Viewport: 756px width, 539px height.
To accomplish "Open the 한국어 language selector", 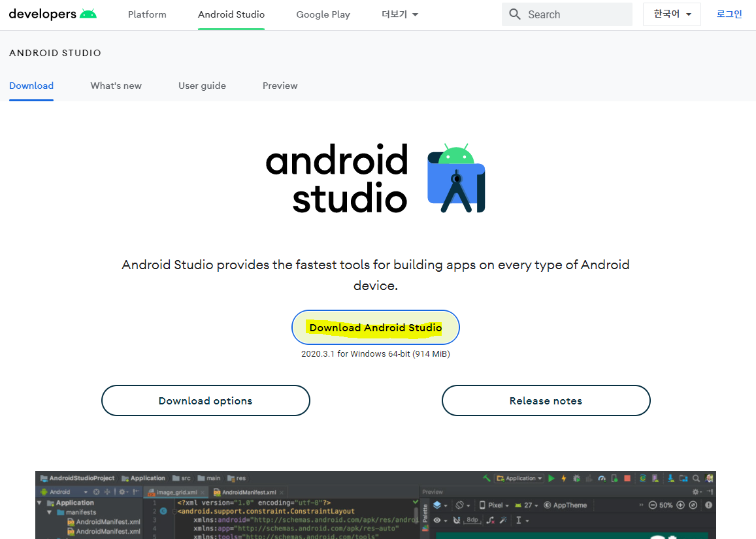I will click(672, 14).
